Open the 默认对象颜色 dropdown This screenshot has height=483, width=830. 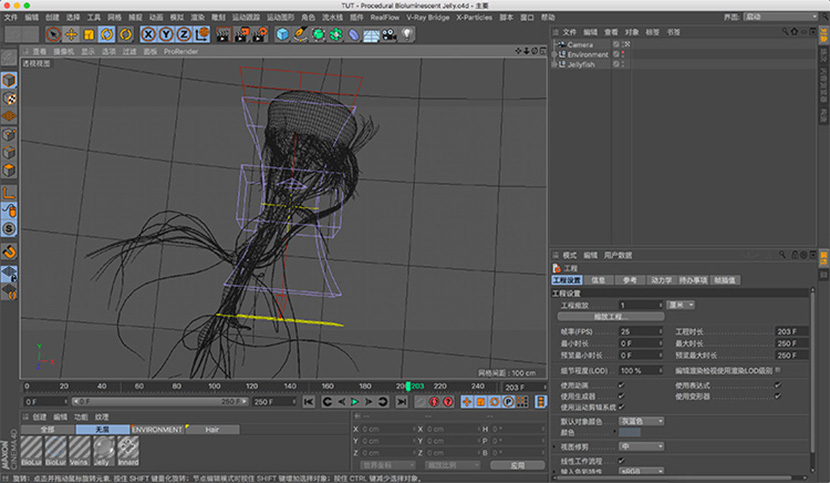click(641, 420)
